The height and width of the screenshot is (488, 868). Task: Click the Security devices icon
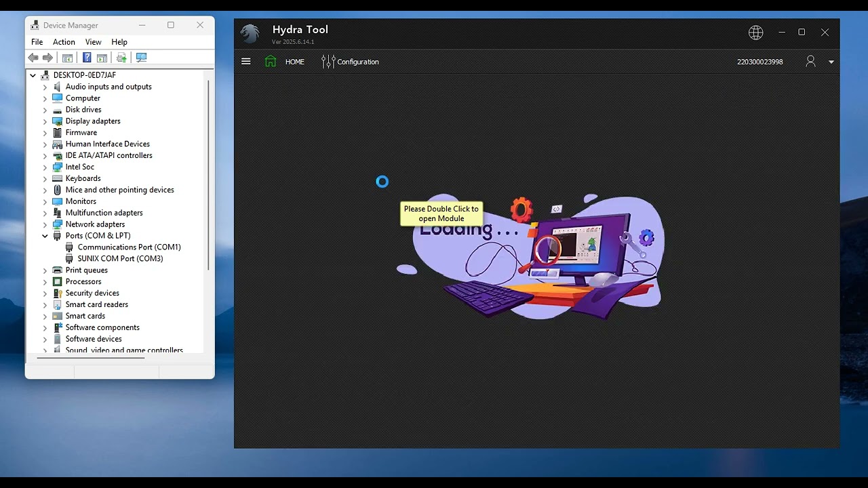click(x=57, y=293)
